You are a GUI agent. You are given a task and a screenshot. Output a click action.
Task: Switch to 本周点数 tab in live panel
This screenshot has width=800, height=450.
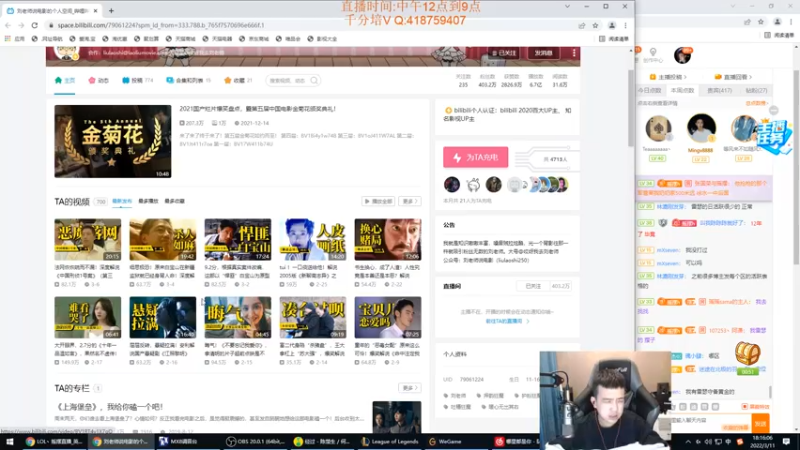coord(683,90)
